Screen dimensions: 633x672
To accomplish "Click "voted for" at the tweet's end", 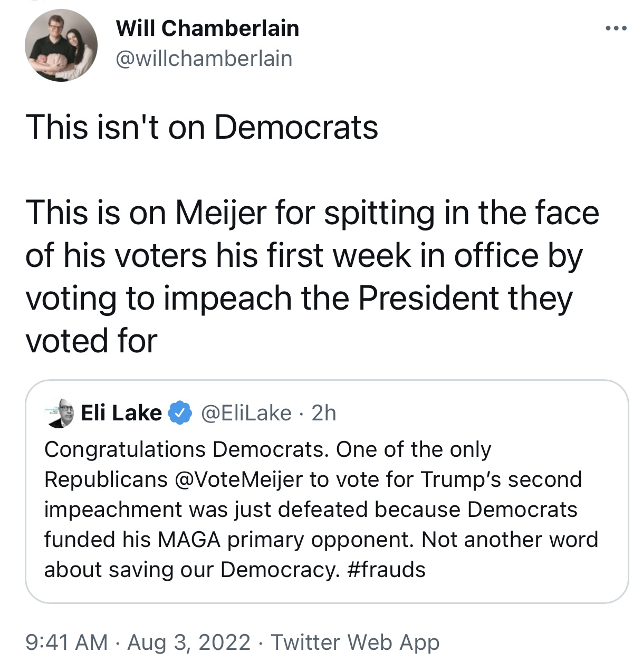I will [x=91, y=340].
